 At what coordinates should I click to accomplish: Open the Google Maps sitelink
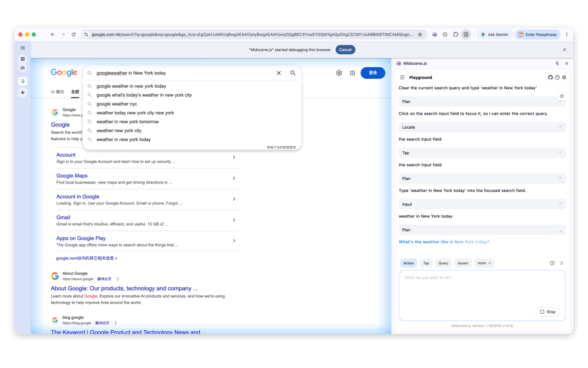pos(72,176)
